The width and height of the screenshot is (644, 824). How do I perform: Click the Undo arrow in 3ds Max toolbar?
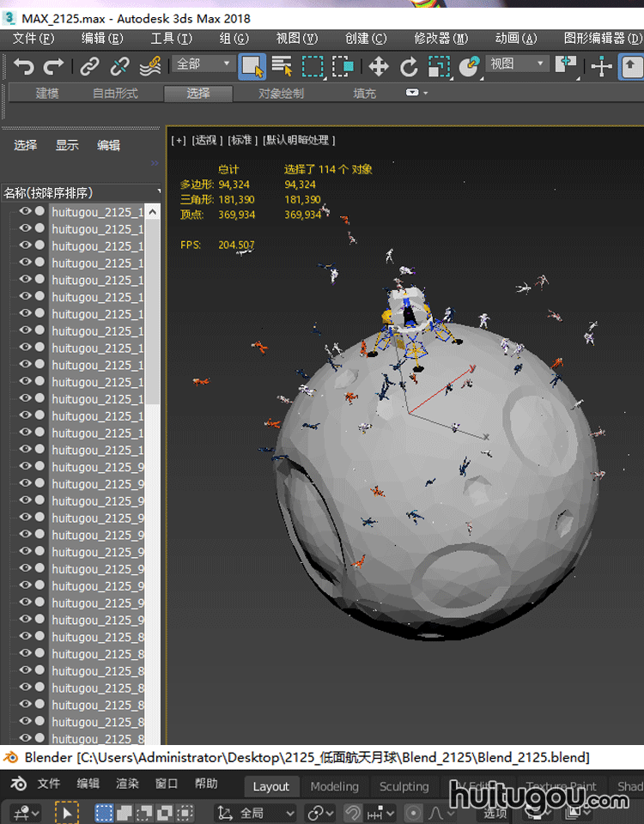(24, 66)
